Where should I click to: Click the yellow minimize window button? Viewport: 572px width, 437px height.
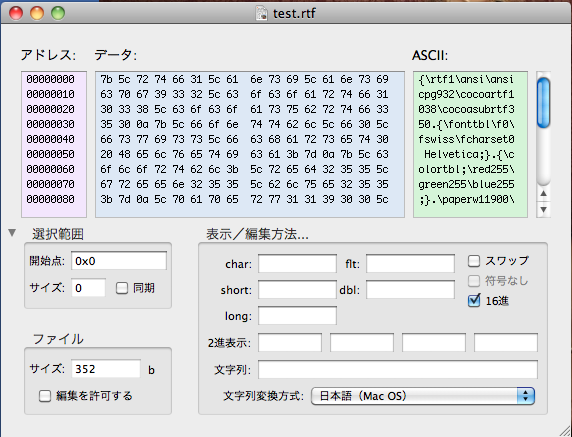point(37,13)
